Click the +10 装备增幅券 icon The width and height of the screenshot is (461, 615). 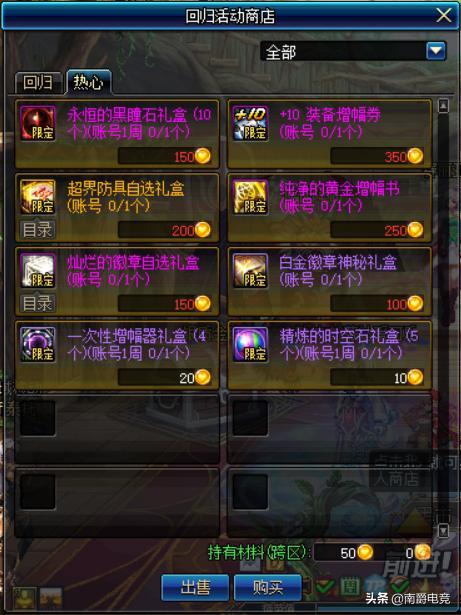coord(250,123)
